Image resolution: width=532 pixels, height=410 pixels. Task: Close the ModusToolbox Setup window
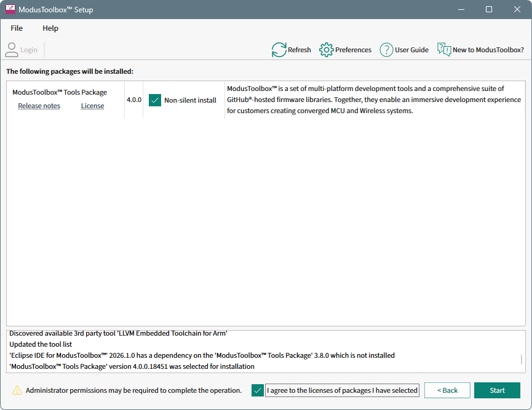click(x=517, y=9)
